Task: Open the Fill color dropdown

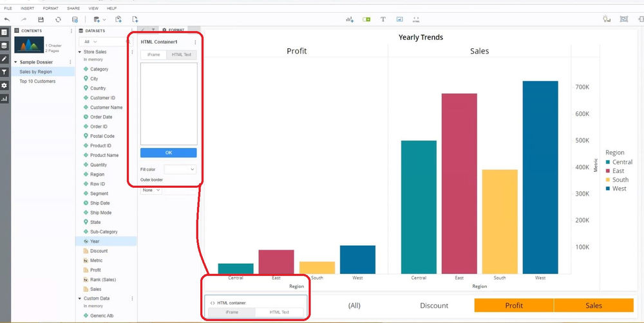Action: tap(180, 169)
